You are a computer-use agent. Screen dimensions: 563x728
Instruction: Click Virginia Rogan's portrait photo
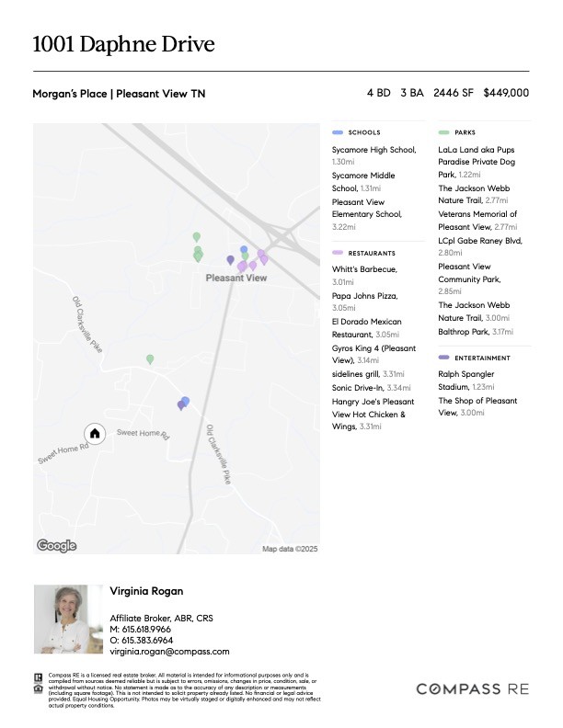68,619
